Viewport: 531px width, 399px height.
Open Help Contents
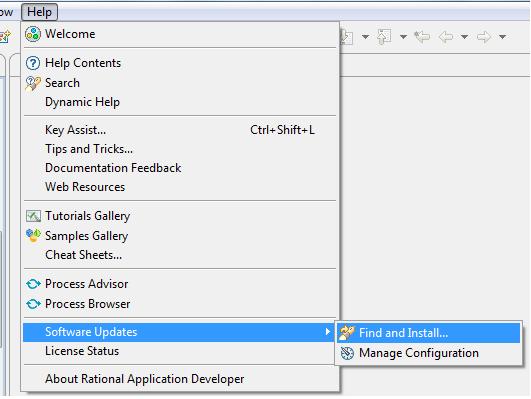83,63
